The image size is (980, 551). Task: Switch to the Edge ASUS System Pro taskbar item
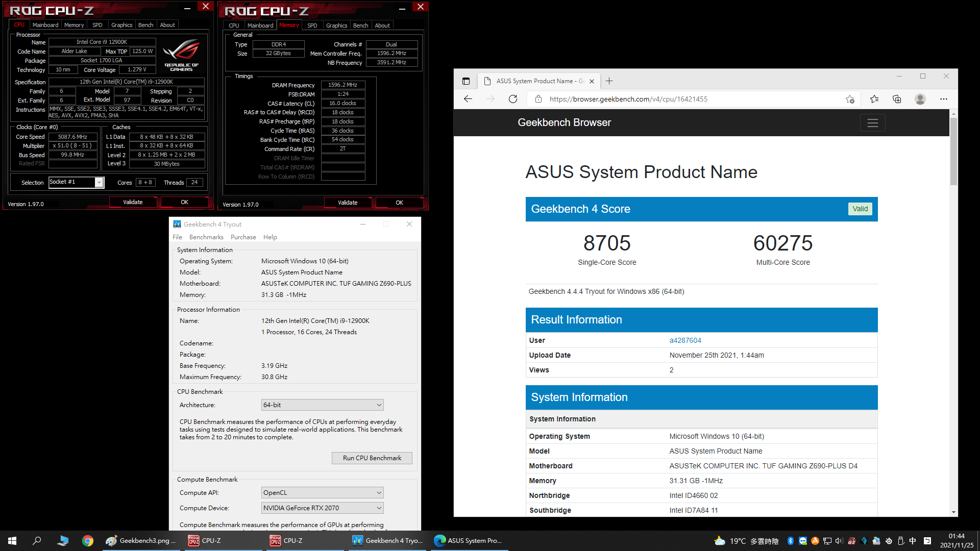coord(469,541)
